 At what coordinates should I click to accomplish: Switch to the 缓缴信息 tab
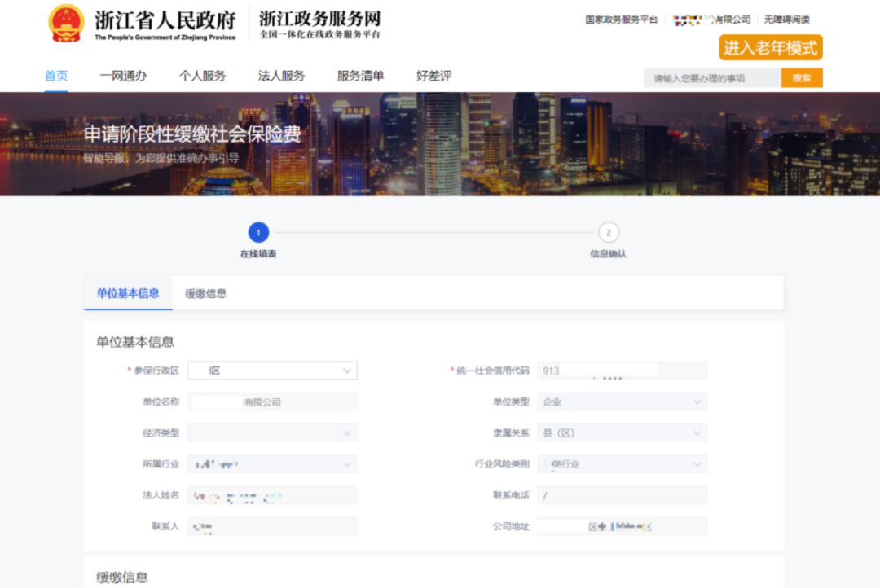coord(205,293)
